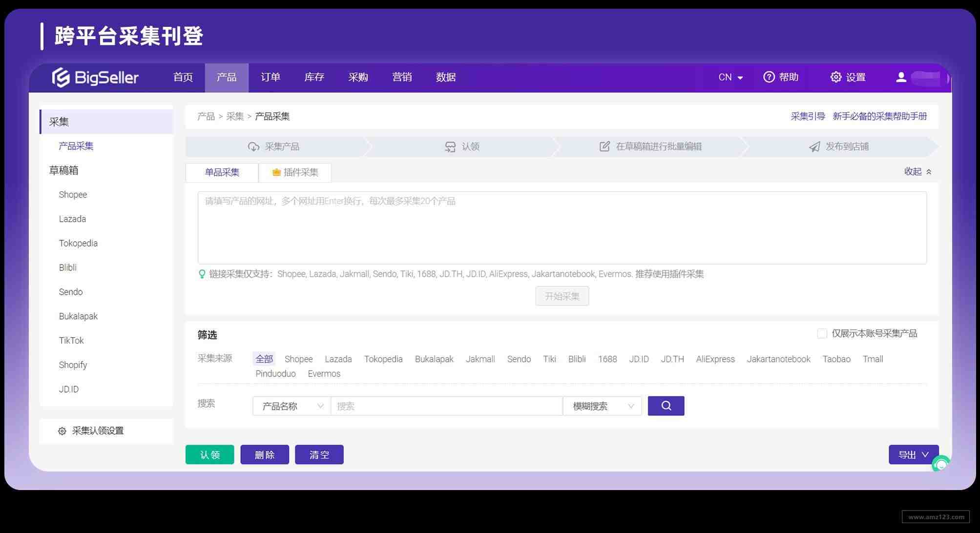Click the claim icon beside 认领 step

tap(450, 146)
